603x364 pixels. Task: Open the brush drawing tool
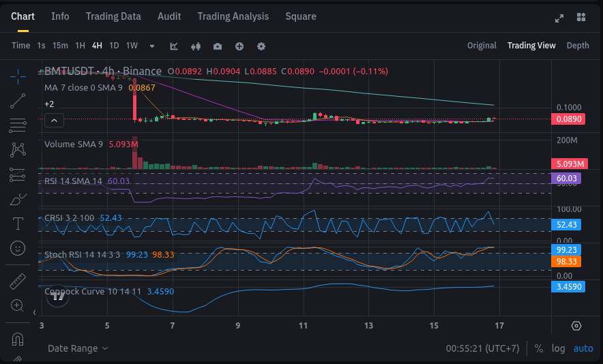pyautogui.click(x=18, y=200)
